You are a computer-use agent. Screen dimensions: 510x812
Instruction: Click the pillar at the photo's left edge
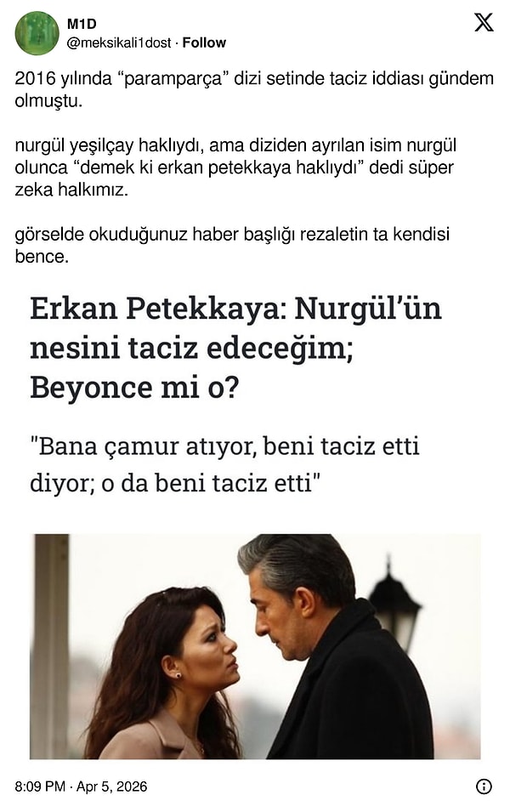point(51,647)
